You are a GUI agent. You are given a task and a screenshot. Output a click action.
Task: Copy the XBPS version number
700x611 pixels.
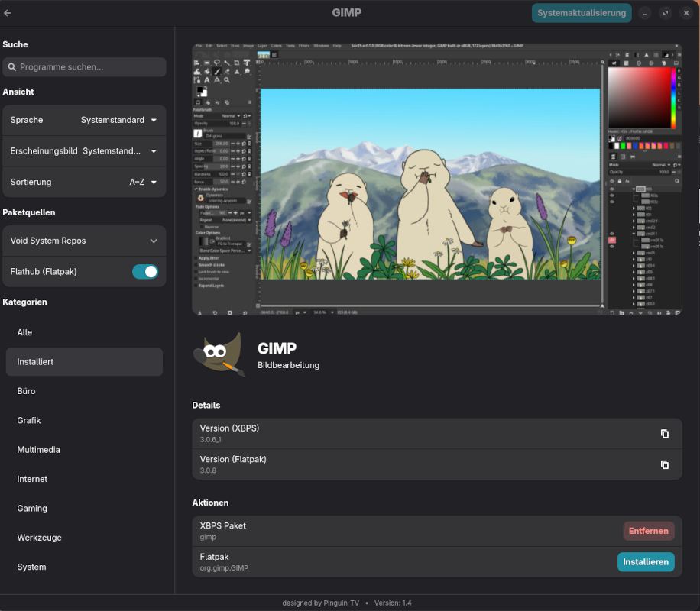tap(664, 434)
